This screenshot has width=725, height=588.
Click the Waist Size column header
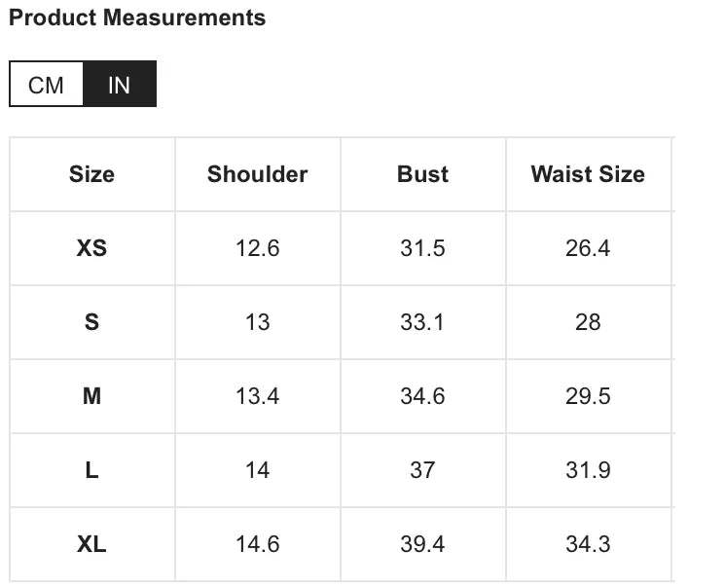(588, 174)
